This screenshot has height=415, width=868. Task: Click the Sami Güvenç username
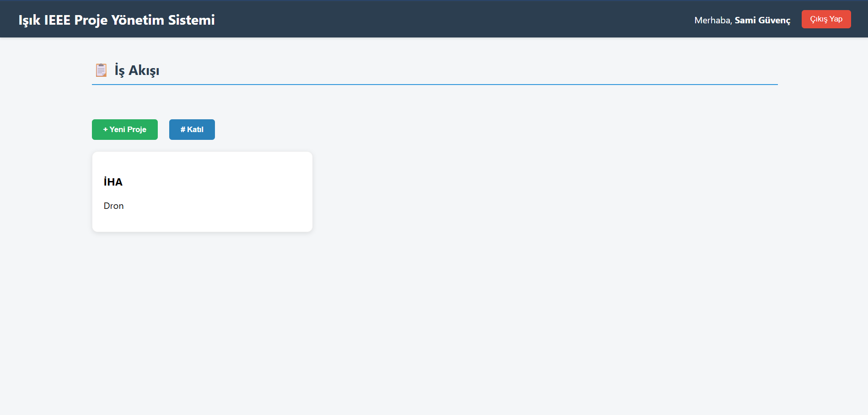tap(762, 20)
